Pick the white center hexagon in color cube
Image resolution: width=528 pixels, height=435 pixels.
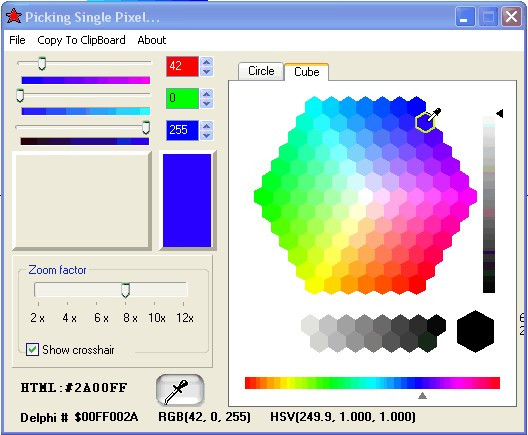tap(365, 196)
